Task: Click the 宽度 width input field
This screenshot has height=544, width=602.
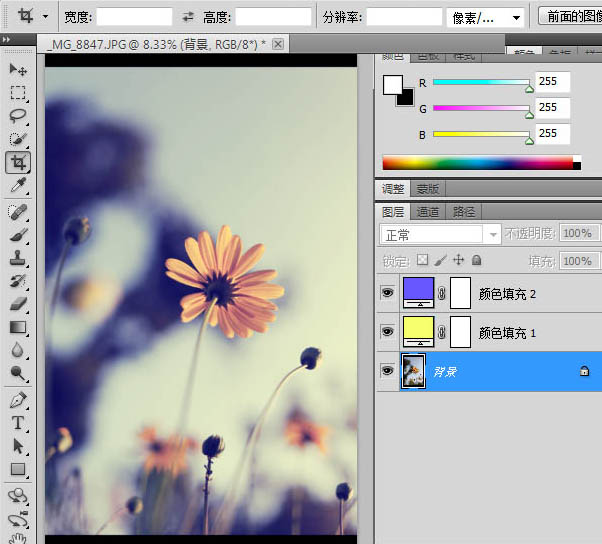Action: point(134,17)
